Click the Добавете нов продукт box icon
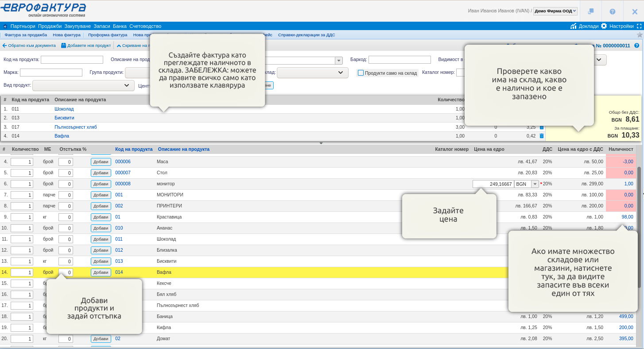 (x=63, y=46)
